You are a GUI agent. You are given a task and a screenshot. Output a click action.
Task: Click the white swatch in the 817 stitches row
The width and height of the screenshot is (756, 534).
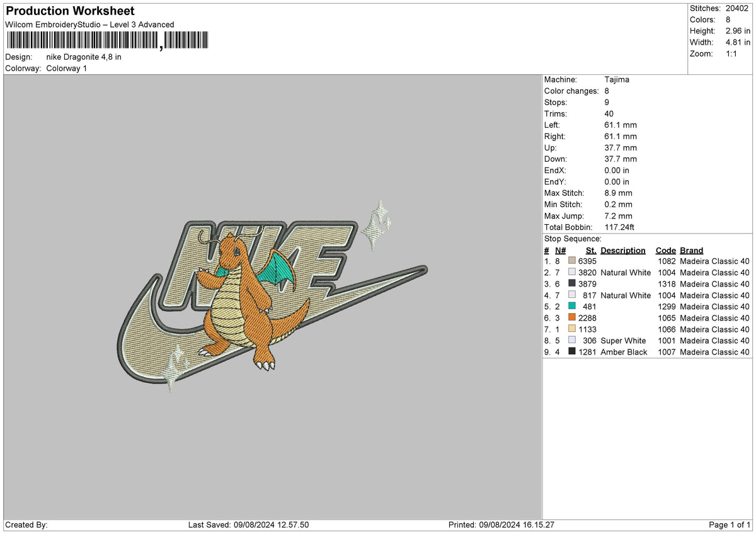pyautogui.click(x=572, y=295)
